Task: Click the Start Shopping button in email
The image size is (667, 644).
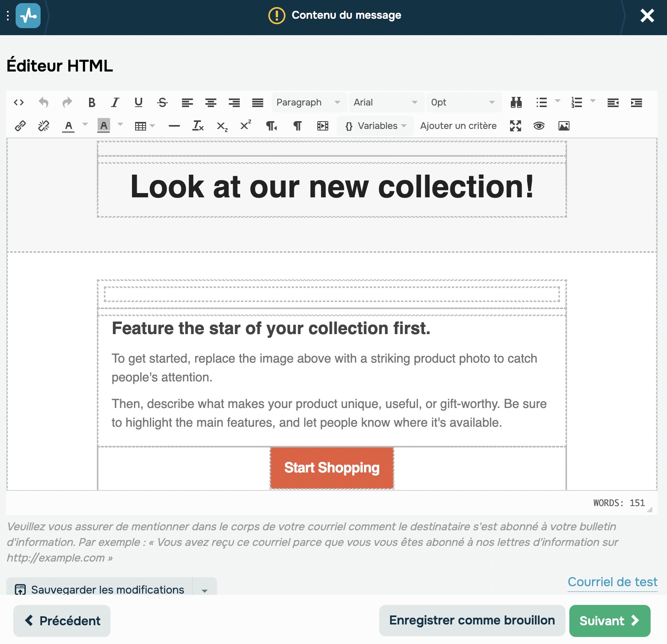Action: (x=332, y=468)
